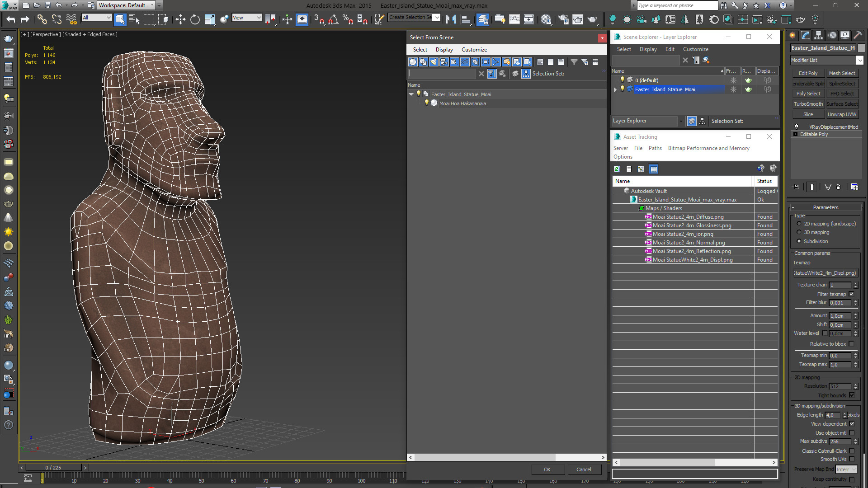Select Subdivision type radio button
868x488 pixels.
click(x=799, y=241)
